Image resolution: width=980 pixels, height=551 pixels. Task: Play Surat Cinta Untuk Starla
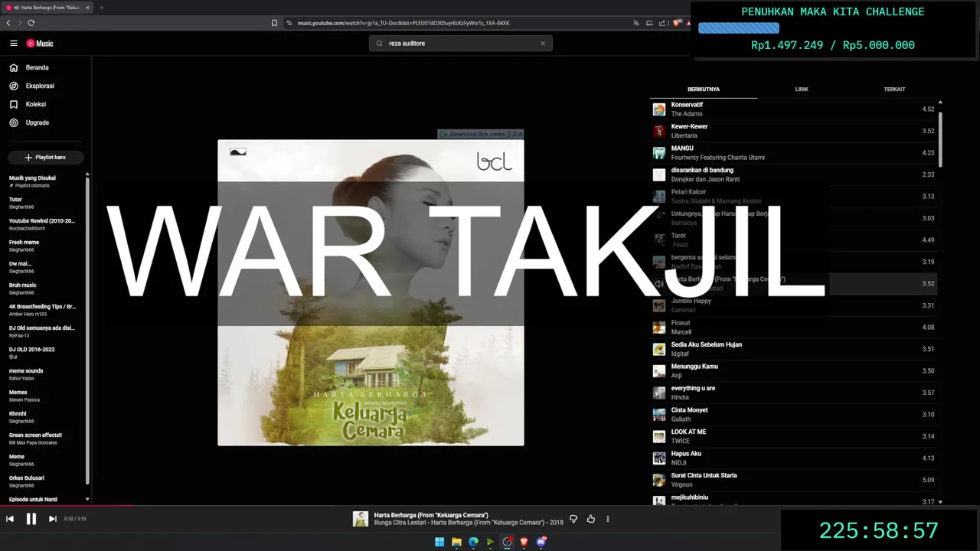pos(793,480)
